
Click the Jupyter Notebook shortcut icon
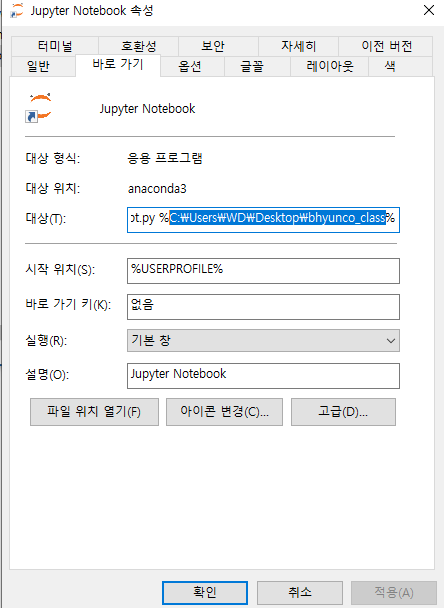39,108
